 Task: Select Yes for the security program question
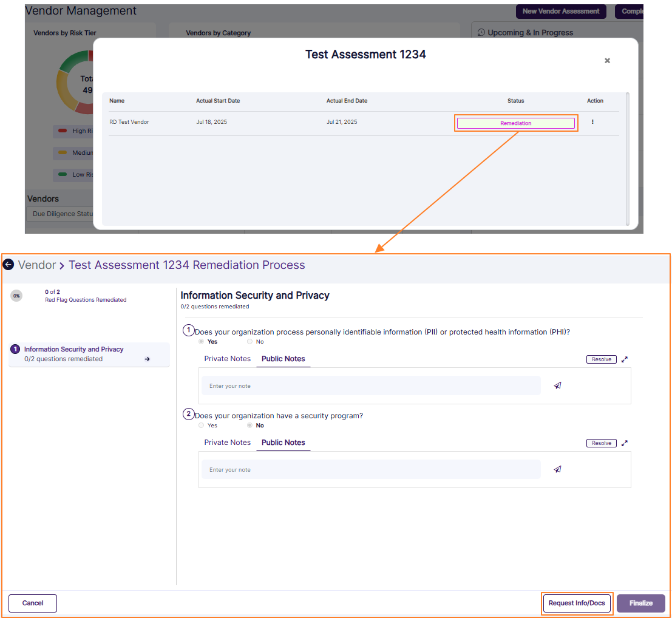[200, 425]
